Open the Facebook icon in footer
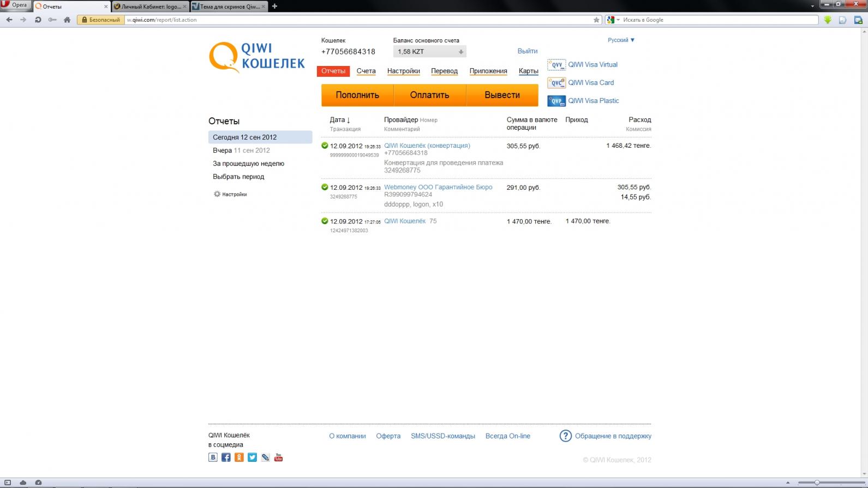Screen dimensions: 868x488 click(226, 457)
